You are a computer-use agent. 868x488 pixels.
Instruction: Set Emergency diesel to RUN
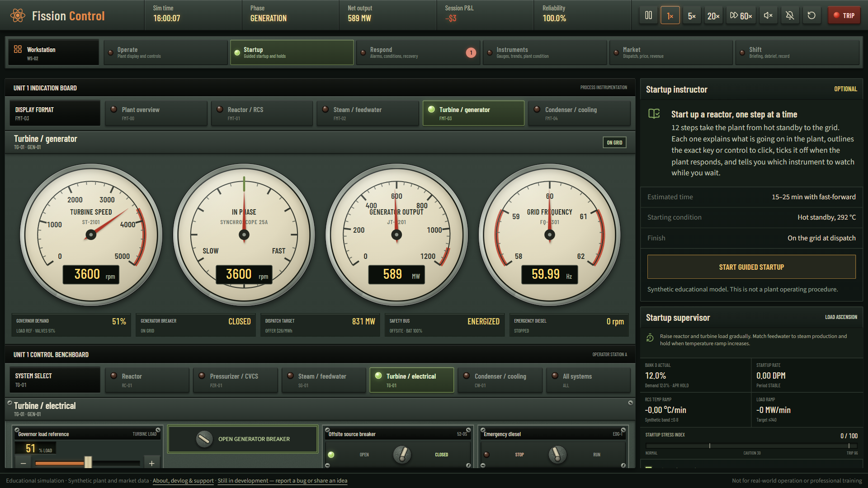597,455
